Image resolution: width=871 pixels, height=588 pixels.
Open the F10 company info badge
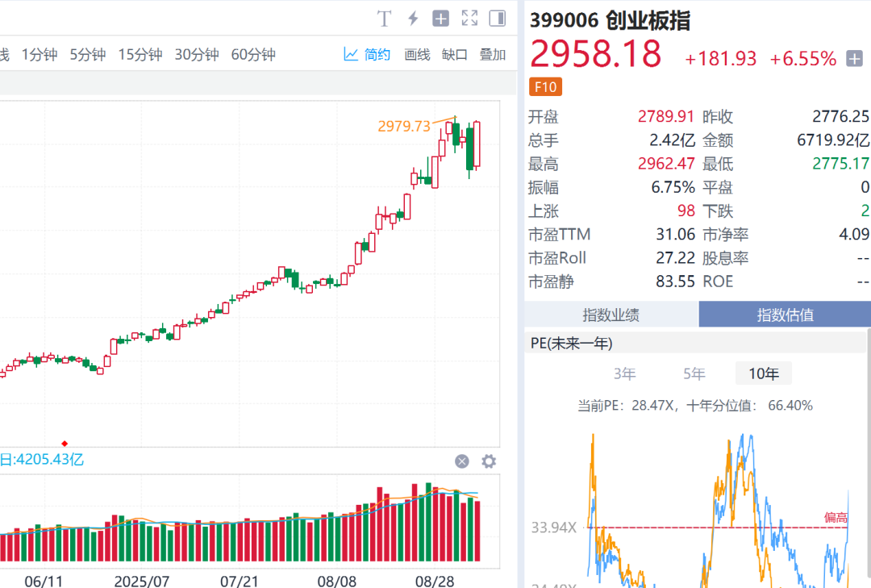[545, 86]
